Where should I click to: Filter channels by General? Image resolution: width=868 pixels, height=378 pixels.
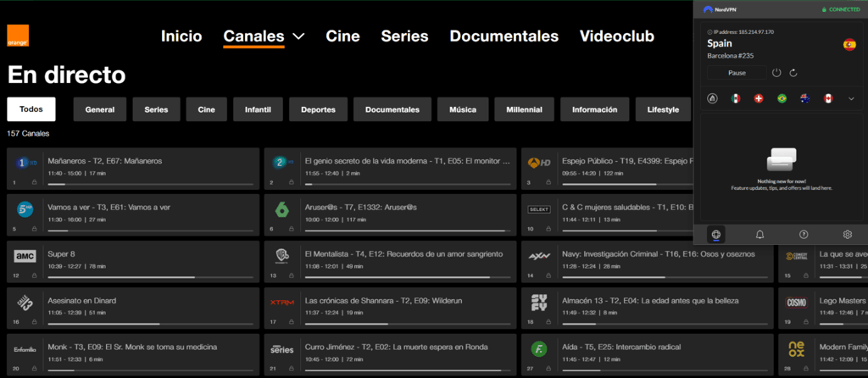(100, 109)
